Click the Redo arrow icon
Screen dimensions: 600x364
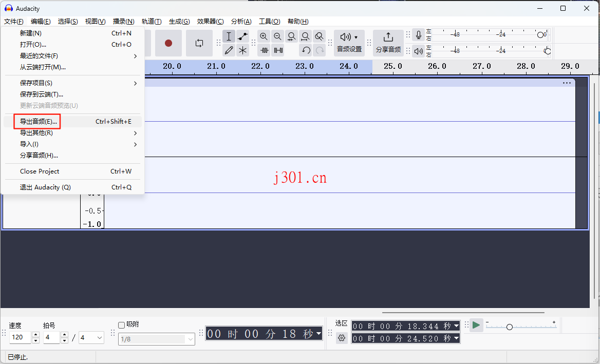(320, 50)
